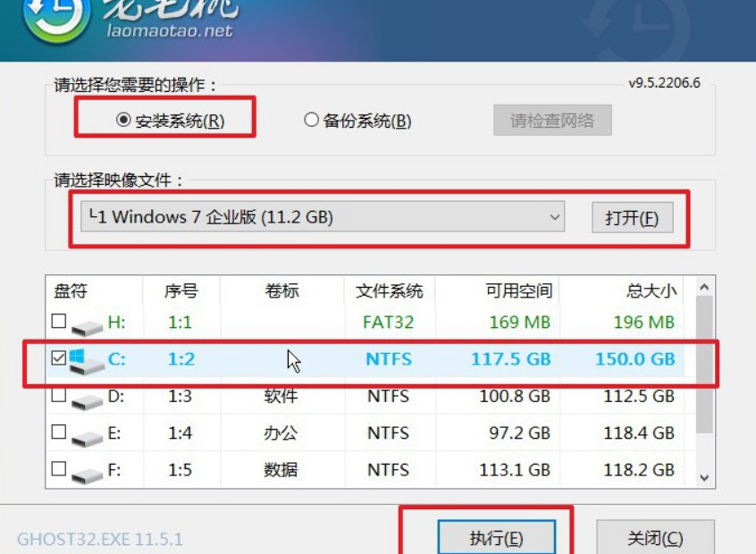
Task: Click the v9.5.2206.6 version text
Action: tap(664, 83)
